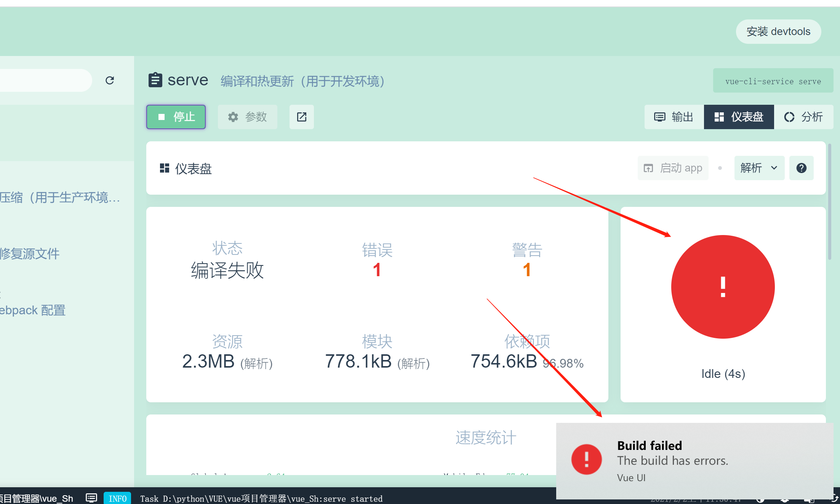Click the 仪表盘 grid icon in the card header
840x504 pixels.
(x=165, y=168)
